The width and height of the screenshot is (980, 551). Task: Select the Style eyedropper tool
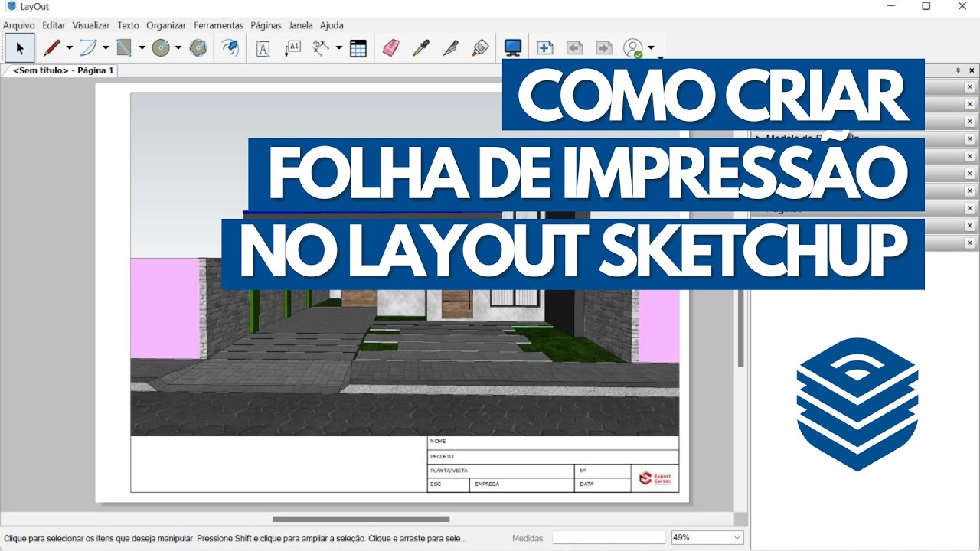pyautogui.click(x=420, y=48)
